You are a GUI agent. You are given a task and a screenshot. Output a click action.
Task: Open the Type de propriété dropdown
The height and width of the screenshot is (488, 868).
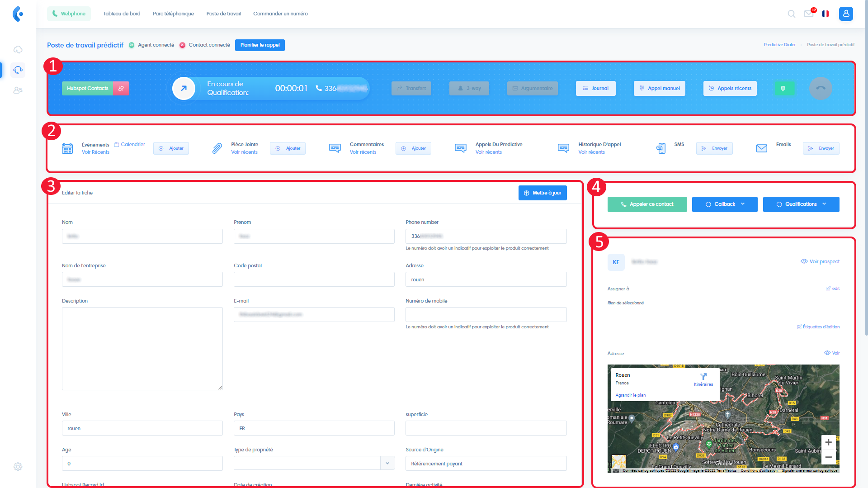314,463
